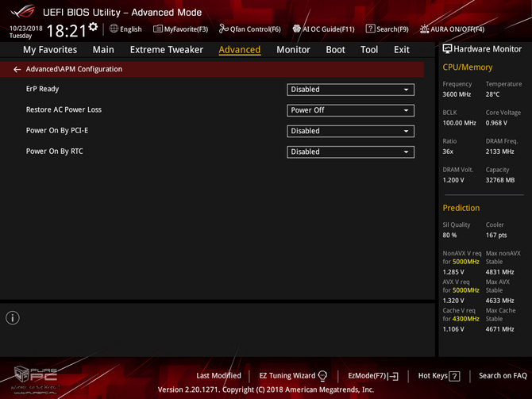Click the 32768 MB capacity value
This screenshot has width=532, height=399.
500,180
